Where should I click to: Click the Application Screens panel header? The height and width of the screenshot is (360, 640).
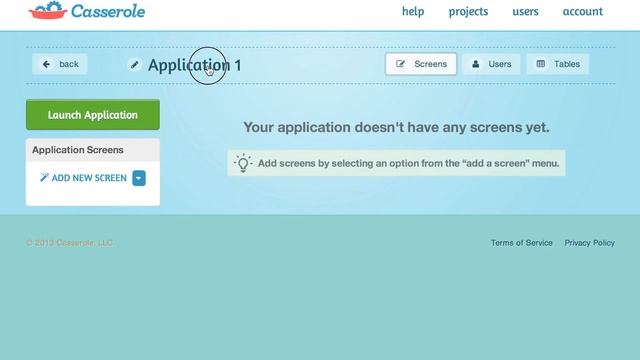(93, 150)
